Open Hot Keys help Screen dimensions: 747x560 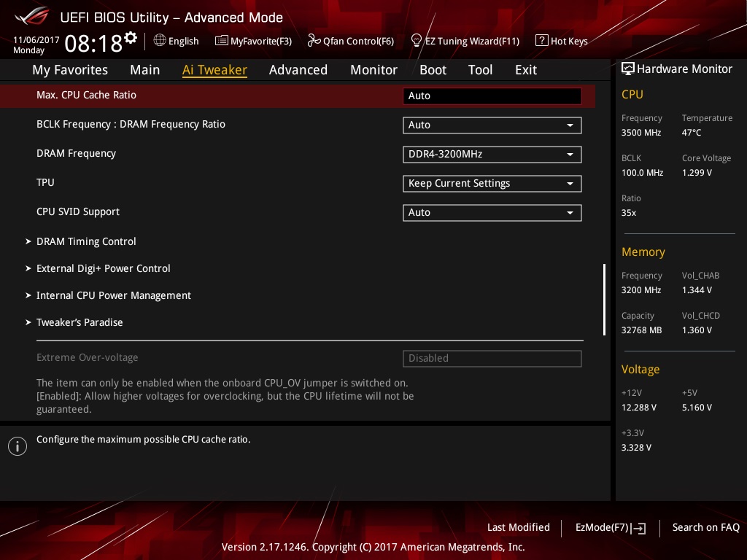click(562, 41)
